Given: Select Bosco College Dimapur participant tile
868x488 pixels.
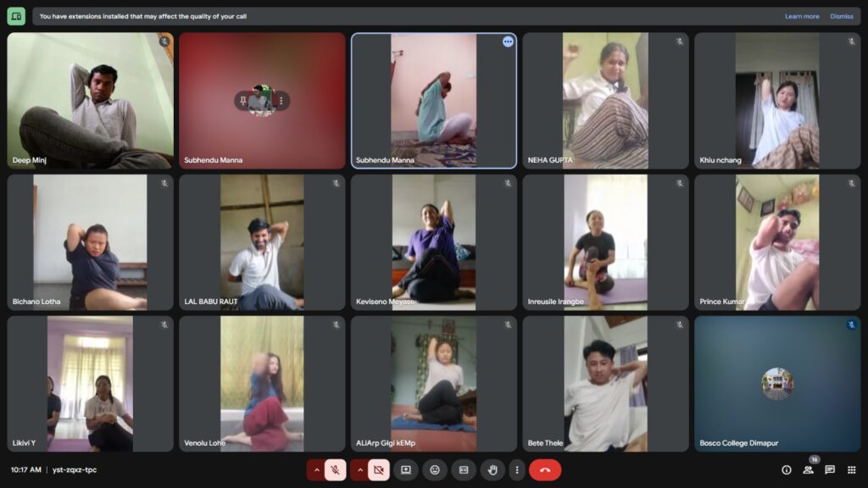Looking at the screenshot, I should (777, 384).
